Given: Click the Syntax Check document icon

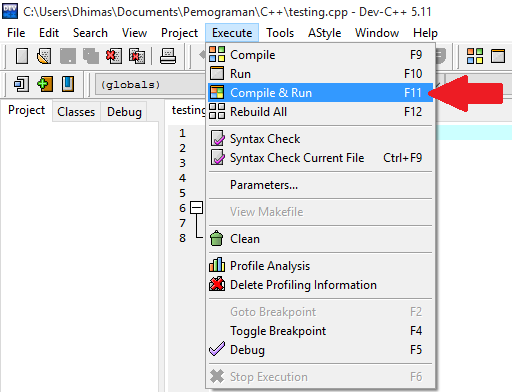Looking at the screenshot, I should point(218,138).
